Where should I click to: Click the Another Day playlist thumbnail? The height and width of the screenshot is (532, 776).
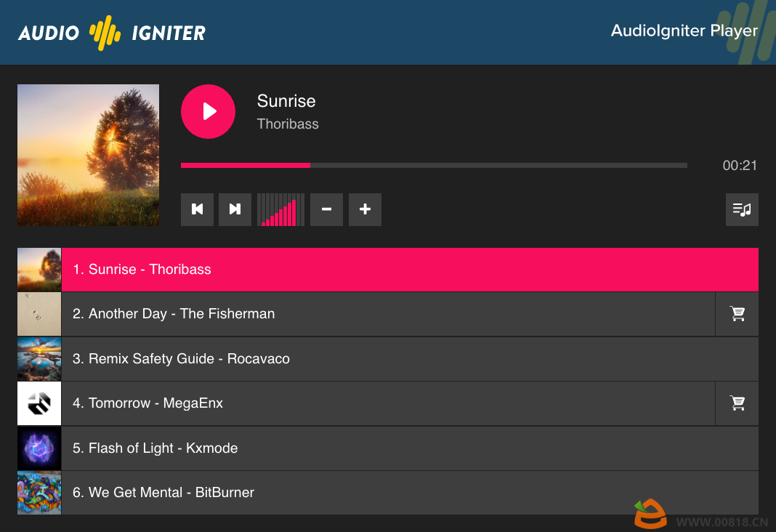39,314
